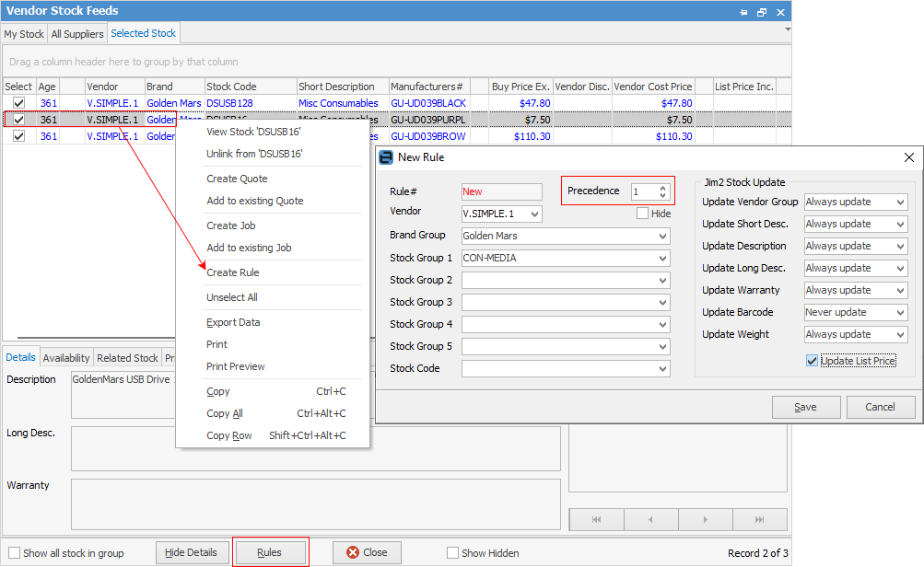The height and width of the screenshot is (567, 924).
Task: Switch to the All Suppliers tab
Action: (x=78, y=34)
